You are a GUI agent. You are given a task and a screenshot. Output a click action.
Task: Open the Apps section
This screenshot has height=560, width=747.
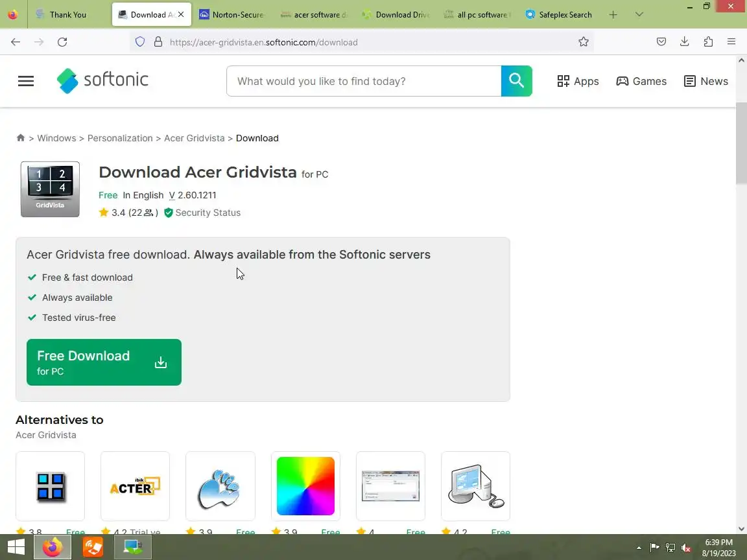[578, 82]
